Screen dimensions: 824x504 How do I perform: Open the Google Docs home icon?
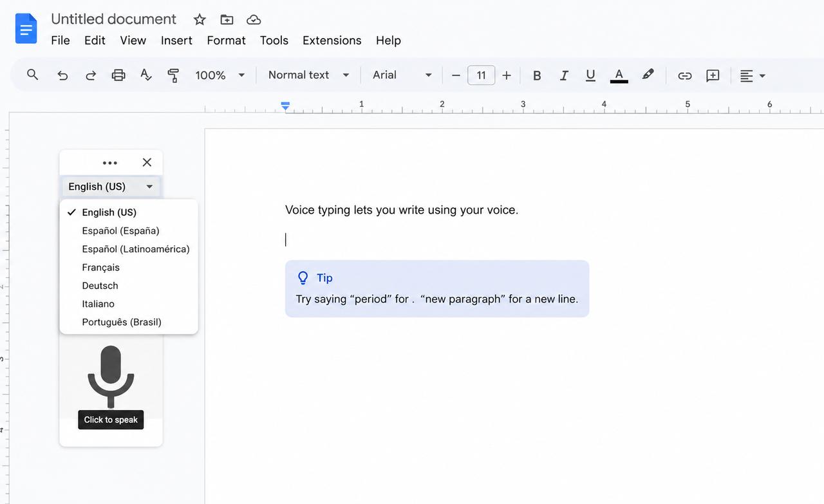point(26,29)
